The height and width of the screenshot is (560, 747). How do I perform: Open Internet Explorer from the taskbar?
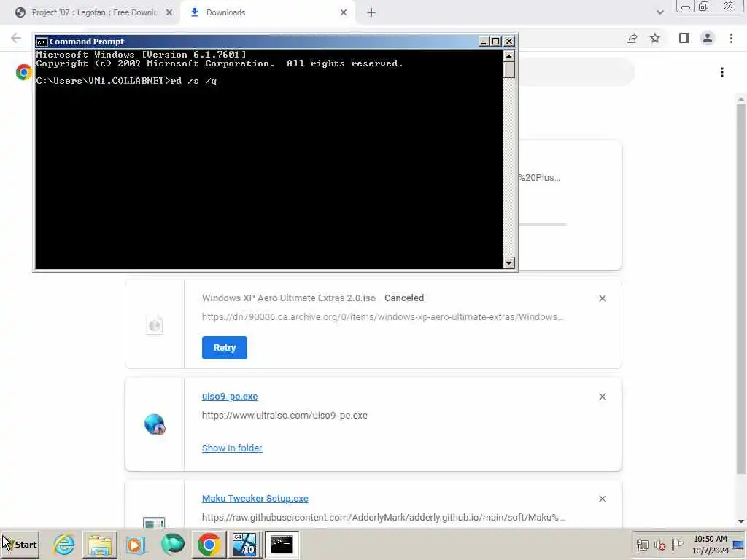pyautogui.click(x=64, y=544)
